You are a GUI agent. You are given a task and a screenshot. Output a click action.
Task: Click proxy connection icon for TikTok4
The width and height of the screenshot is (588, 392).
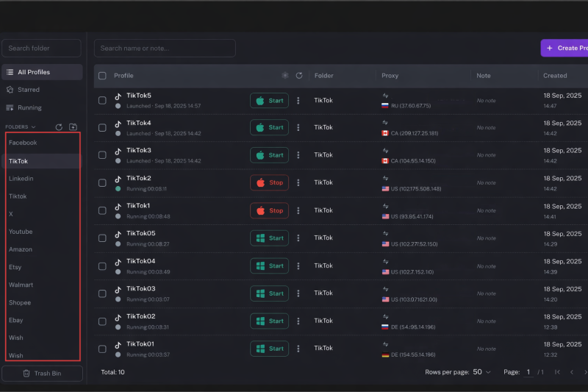(x=384, y=124)
